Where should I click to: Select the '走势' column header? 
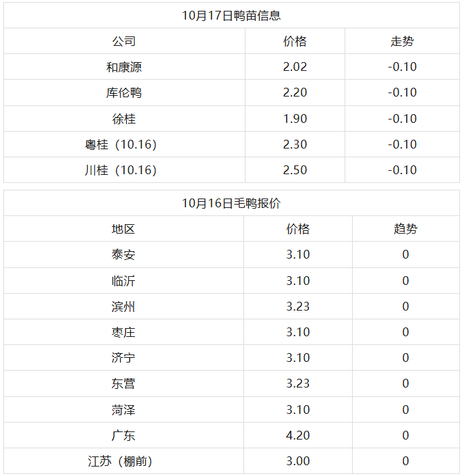coord(402,41)
